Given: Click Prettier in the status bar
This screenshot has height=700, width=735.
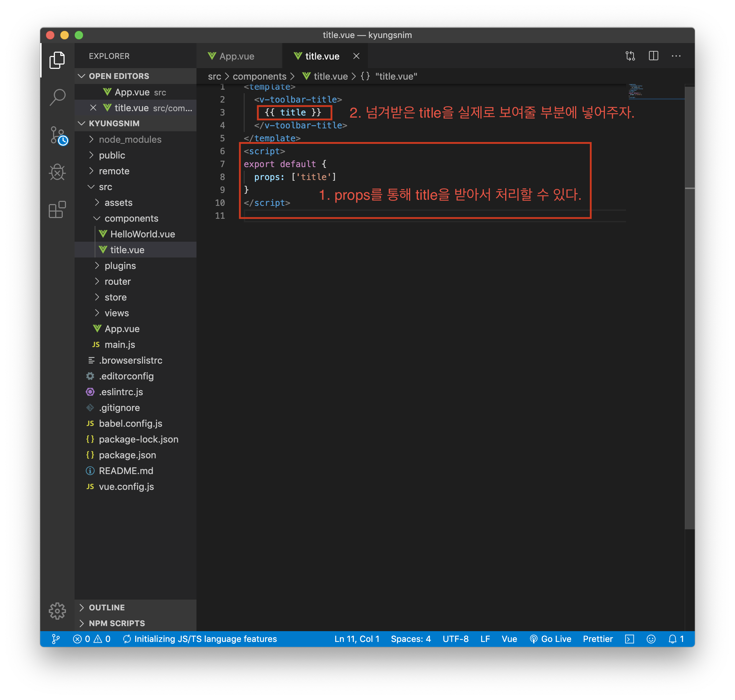Looking at the screenshot, I should click(x=598, y=639).
